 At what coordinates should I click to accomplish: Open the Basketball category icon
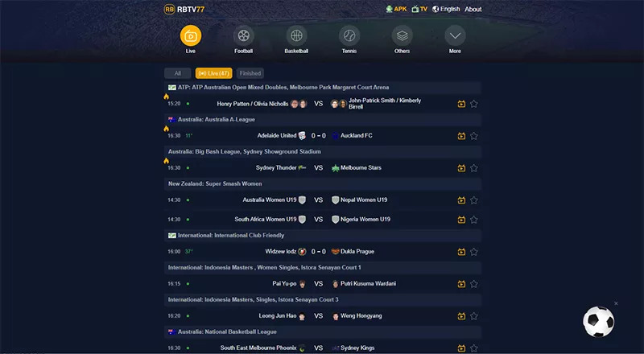tap(296, 35)
